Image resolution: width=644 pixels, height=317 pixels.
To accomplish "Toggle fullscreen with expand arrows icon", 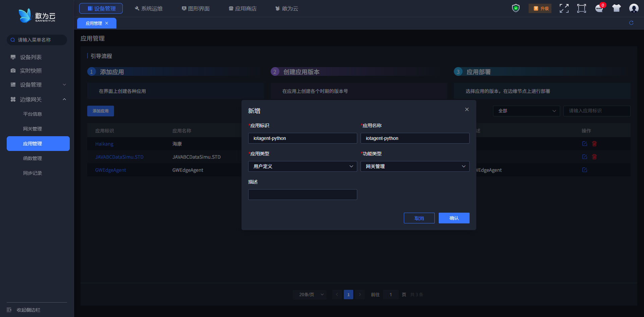I will [x=564, y=8].
